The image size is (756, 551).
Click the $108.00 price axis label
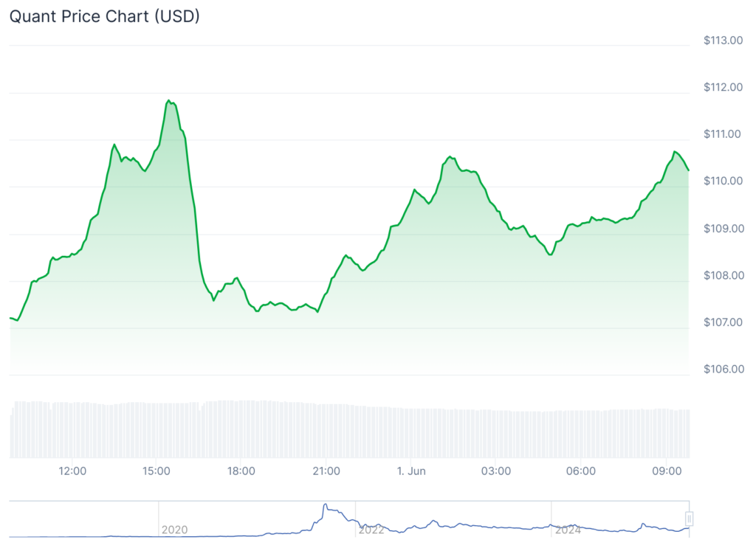point(722,276)
